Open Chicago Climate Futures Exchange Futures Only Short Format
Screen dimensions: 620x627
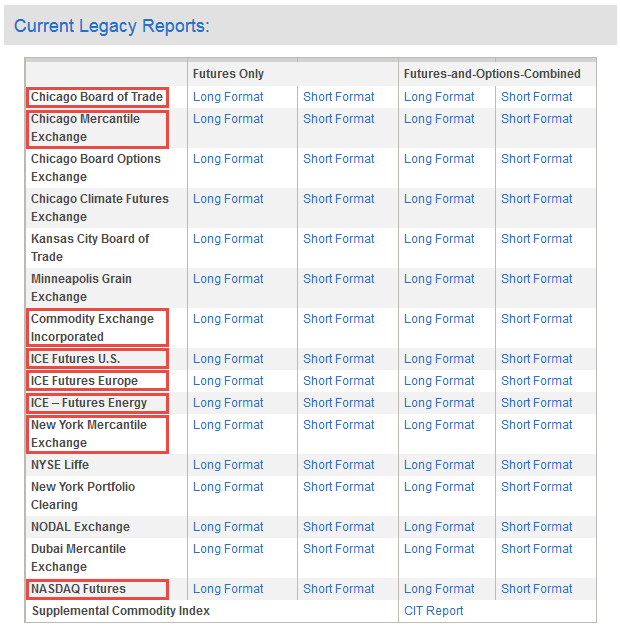coord(338,199)
